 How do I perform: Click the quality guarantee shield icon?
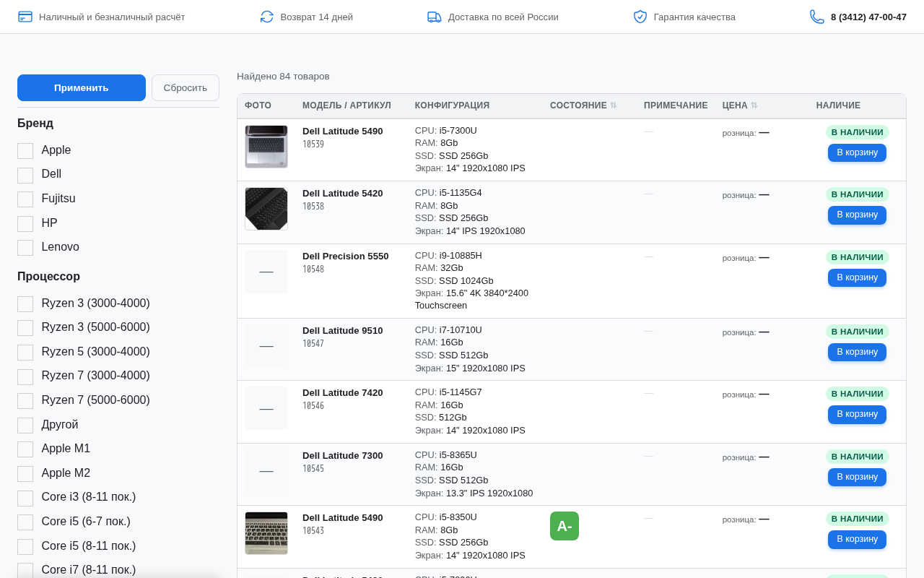point(640,17)
